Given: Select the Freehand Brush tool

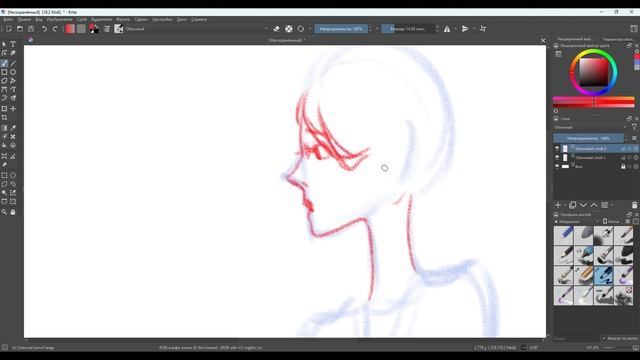Looking at the screenshot, I should tap(4, 63).
